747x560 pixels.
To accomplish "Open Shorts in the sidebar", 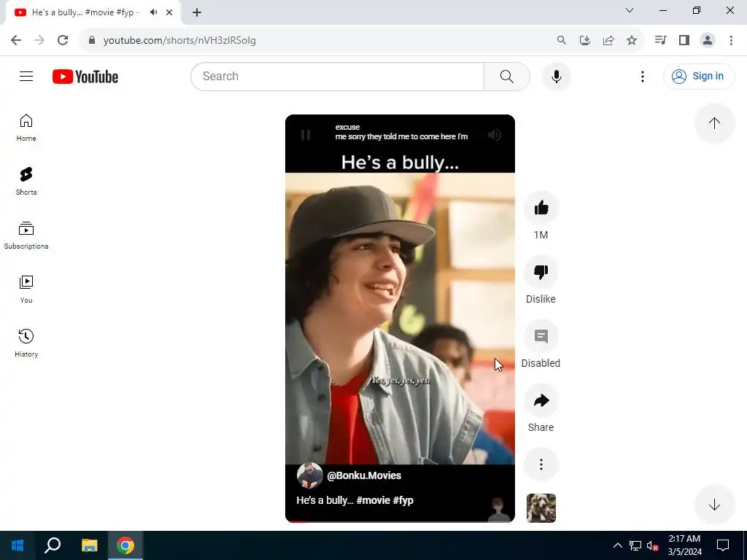I will 26,182.
